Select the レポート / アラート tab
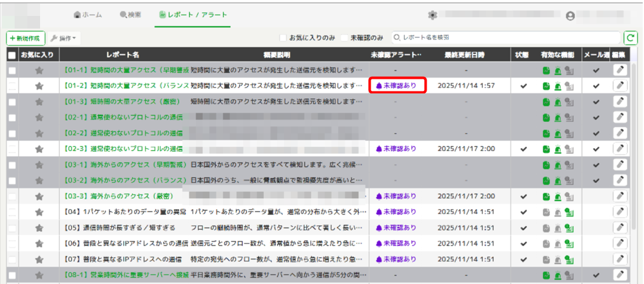This screenshot has width=644, height=284. pyautogui.click(x=193, y=15)
